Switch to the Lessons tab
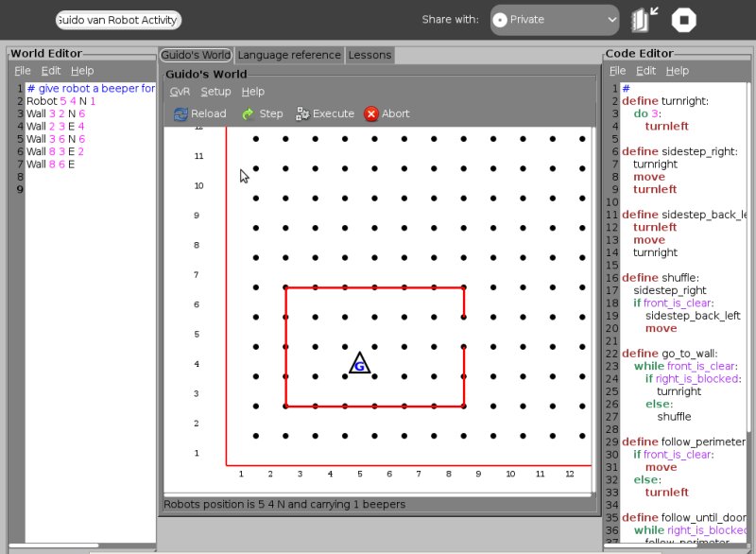 click(369, 55)
